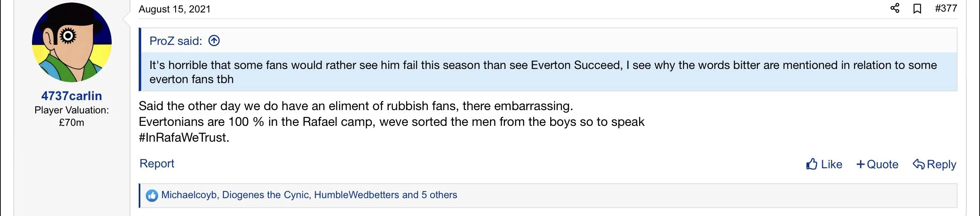Open the post permalink #377

click(x=946, y=9)
